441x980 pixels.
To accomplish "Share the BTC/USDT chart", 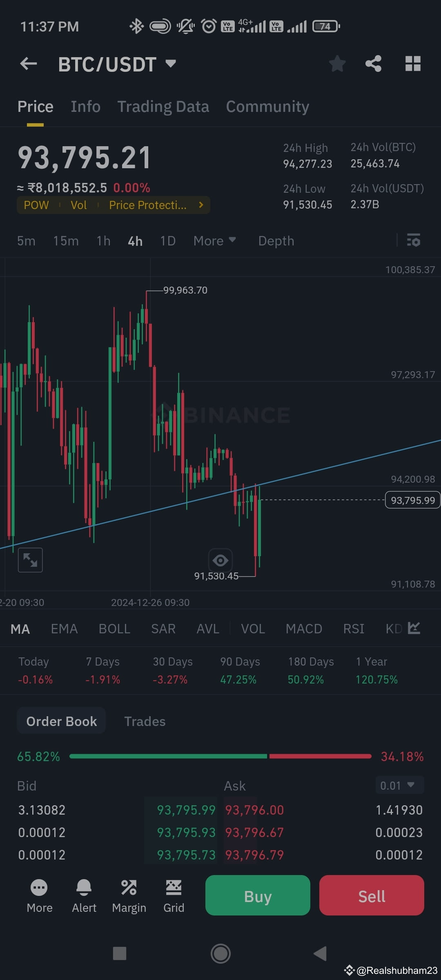I will coord(374,64).
